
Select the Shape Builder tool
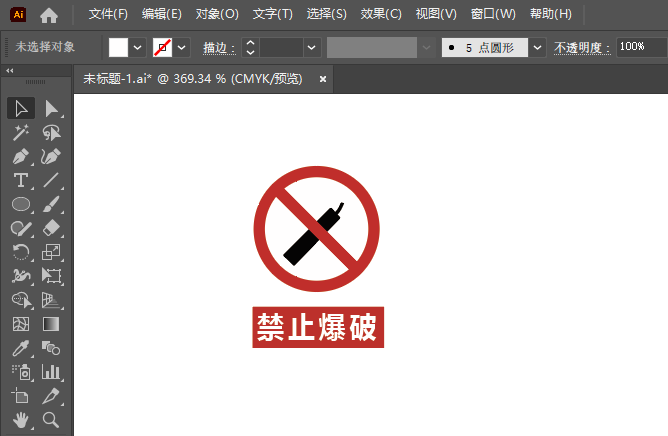point(21,300)
